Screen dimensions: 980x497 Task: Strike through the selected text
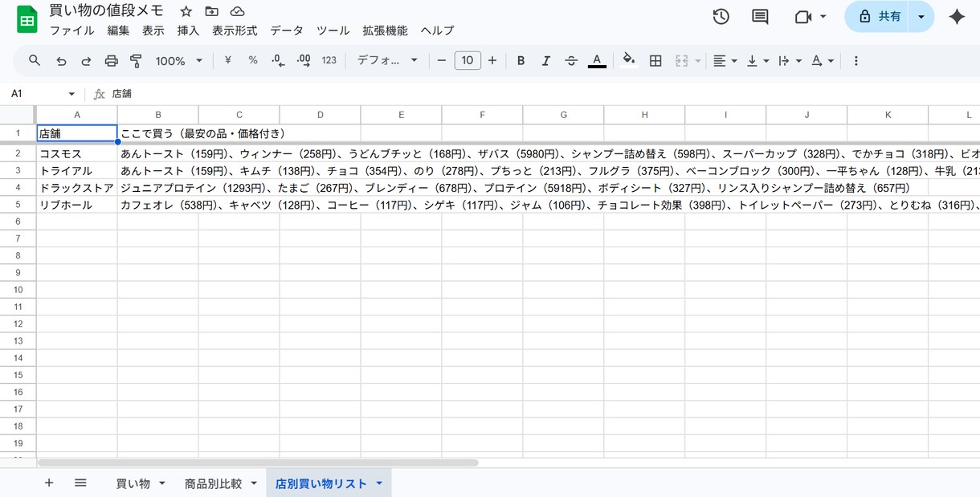[x=571, y=60]
